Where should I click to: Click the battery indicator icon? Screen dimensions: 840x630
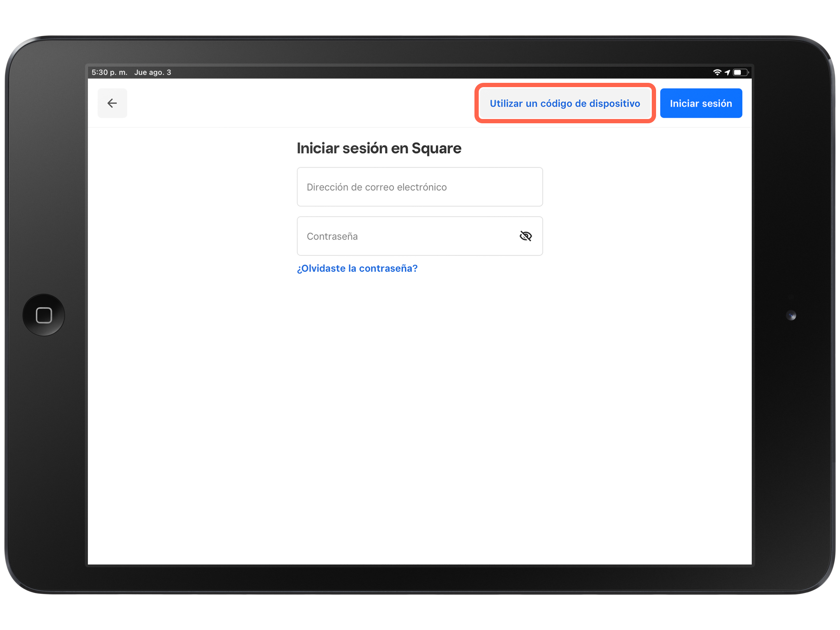(x=740, y=72)
